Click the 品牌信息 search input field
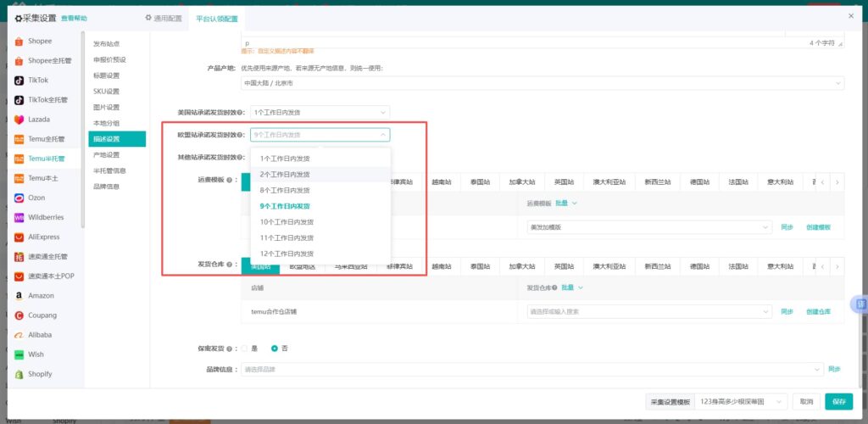 [531, 370]
